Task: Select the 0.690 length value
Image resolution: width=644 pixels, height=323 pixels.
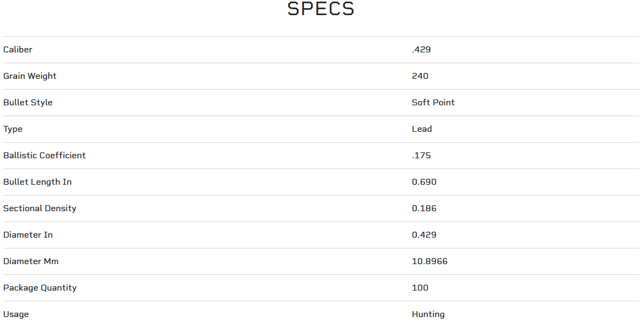Action: tap(424, 182)
